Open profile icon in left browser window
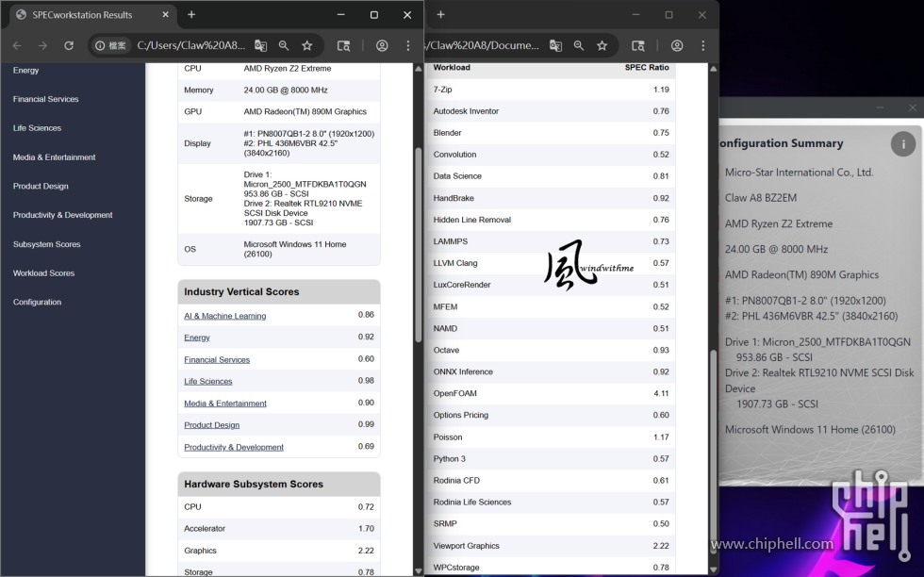924x577 pixels. point(382,45)
